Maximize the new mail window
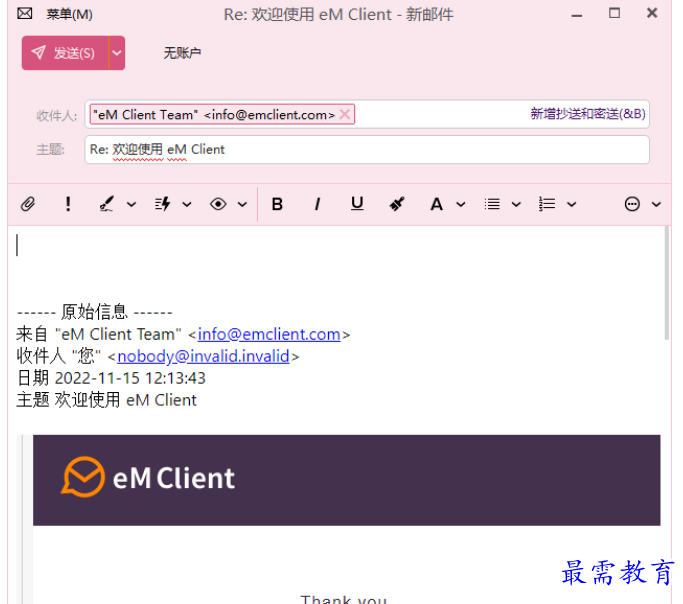Viewport: 683px width, 604px height. click(614, 13)
